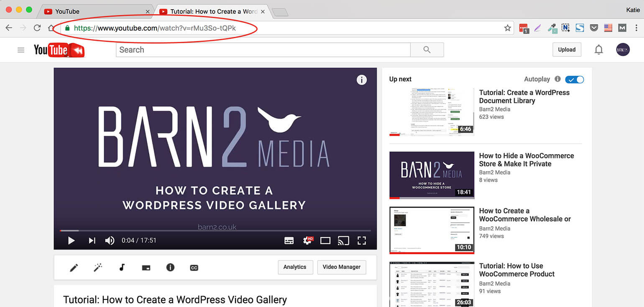Open Chrome's three-dot menu
Viewport: 644px width, 307px height.
click(x=637, y=28)
